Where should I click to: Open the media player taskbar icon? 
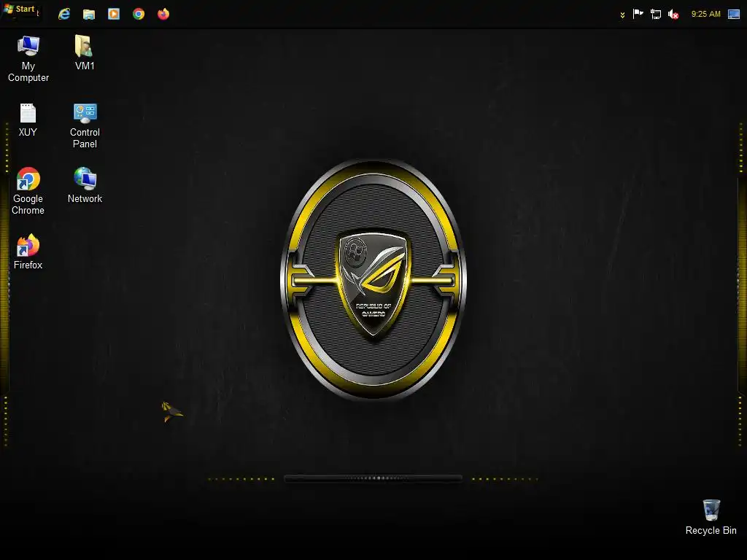(x=114, y=14)
